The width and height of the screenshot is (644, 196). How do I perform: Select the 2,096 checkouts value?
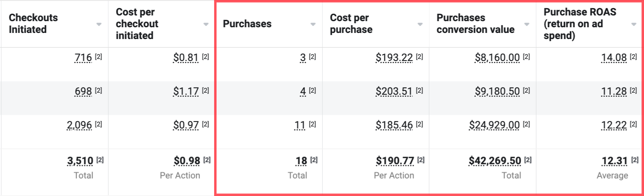(79, 125)
